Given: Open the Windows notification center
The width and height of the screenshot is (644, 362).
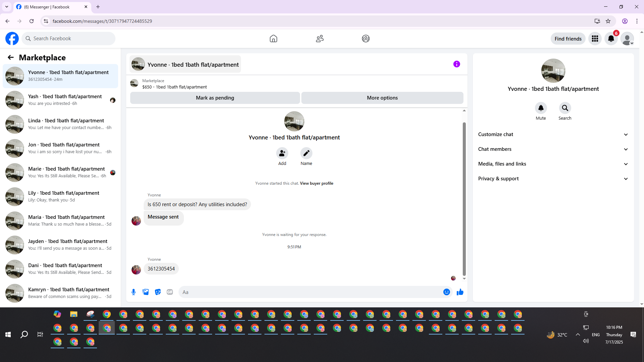Looking at the screenshot, I should tap(633, 335).
